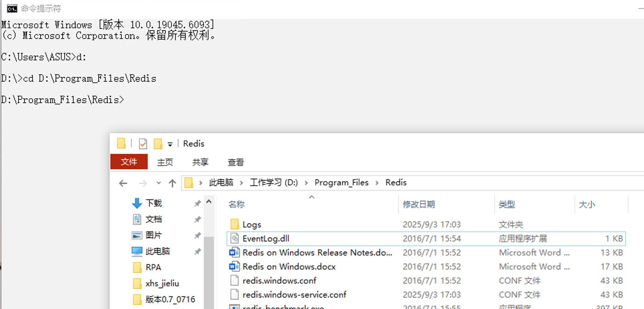Open the 文件 ribbon tab

tap(129, 162)
